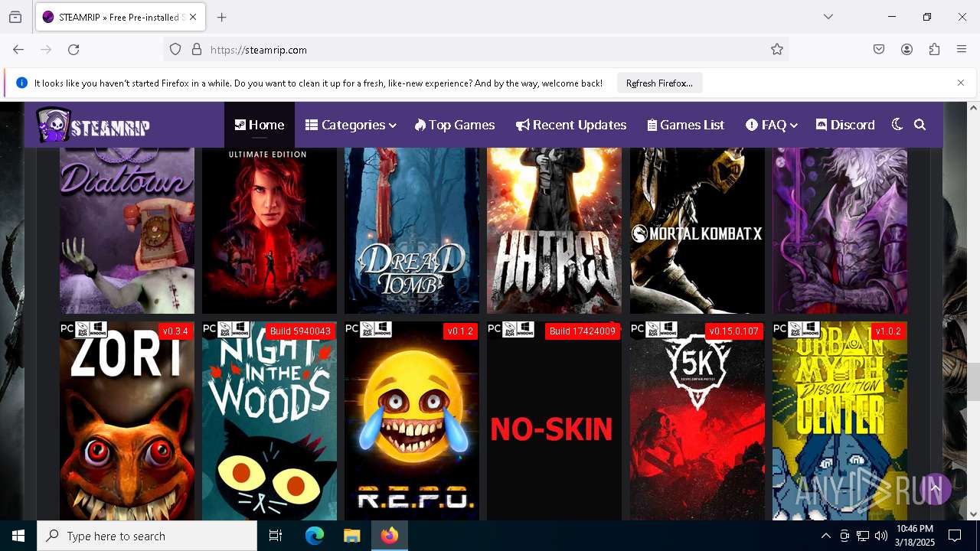Open the Dread Tomb game cover
Viewport: 980px width, 551px height.
point(412,230)
